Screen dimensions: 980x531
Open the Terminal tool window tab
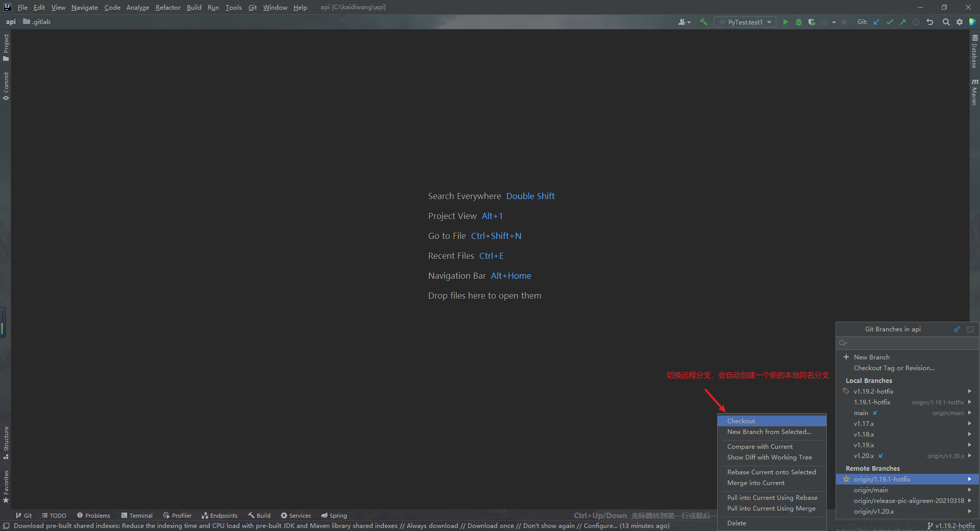(x=137, y=516)
